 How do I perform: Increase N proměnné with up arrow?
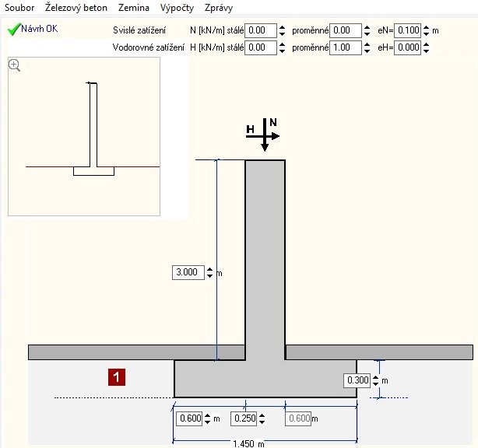[367, 27]
